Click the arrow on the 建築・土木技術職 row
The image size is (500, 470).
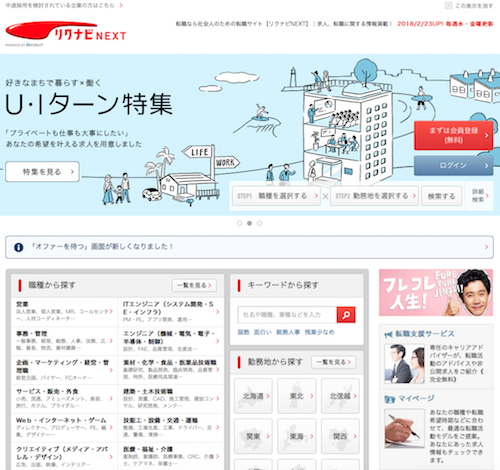click(x=218, y=399)
